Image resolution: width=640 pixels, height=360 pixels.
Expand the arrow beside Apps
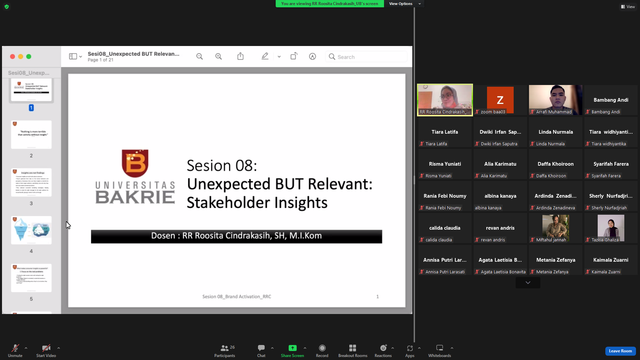(419, 348)
